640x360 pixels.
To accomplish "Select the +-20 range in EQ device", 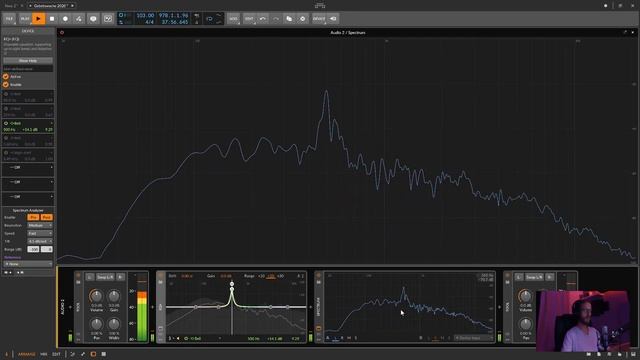I will tap(271, 276).
